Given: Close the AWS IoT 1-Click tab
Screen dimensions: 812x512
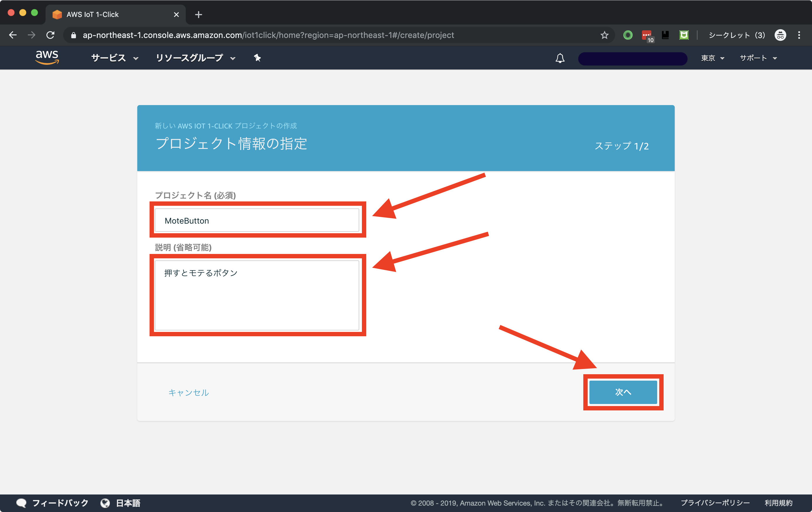Looking at the screenshot, I should pyautogui.click(x=176, y=15).
